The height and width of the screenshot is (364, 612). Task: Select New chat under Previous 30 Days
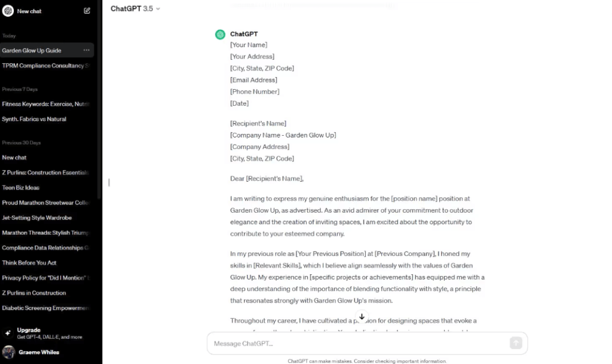point(14,157)
